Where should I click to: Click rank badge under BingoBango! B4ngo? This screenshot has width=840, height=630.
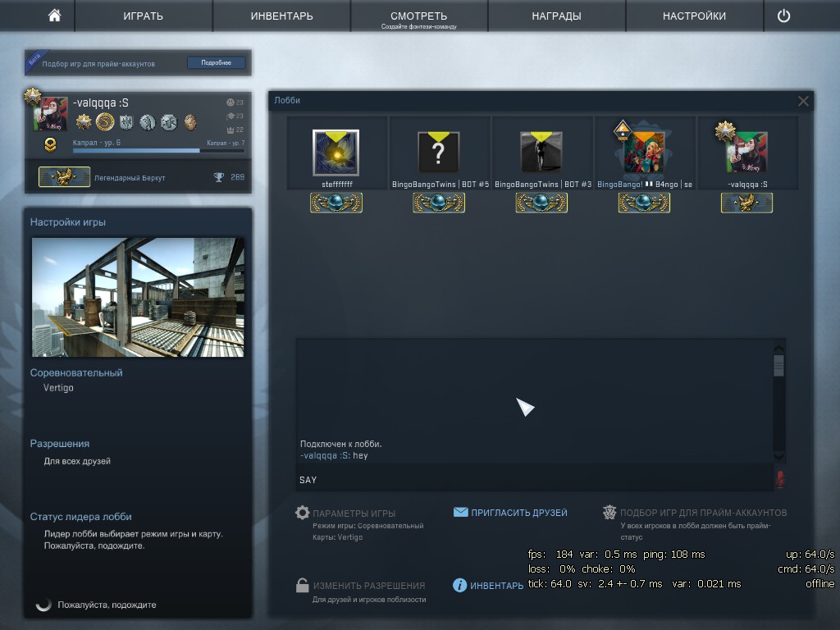[645, 203]
